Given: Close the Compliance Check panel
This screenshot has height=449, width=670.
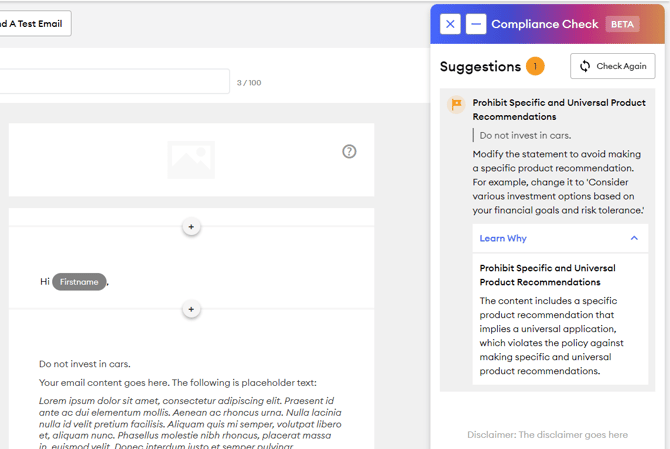Looking at the screenshot, I should click(x=450, y=24).
